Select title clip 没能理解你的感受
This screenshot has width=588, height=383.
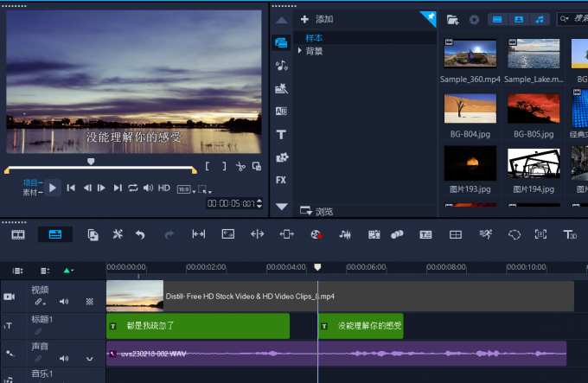(x=361, y=326)
